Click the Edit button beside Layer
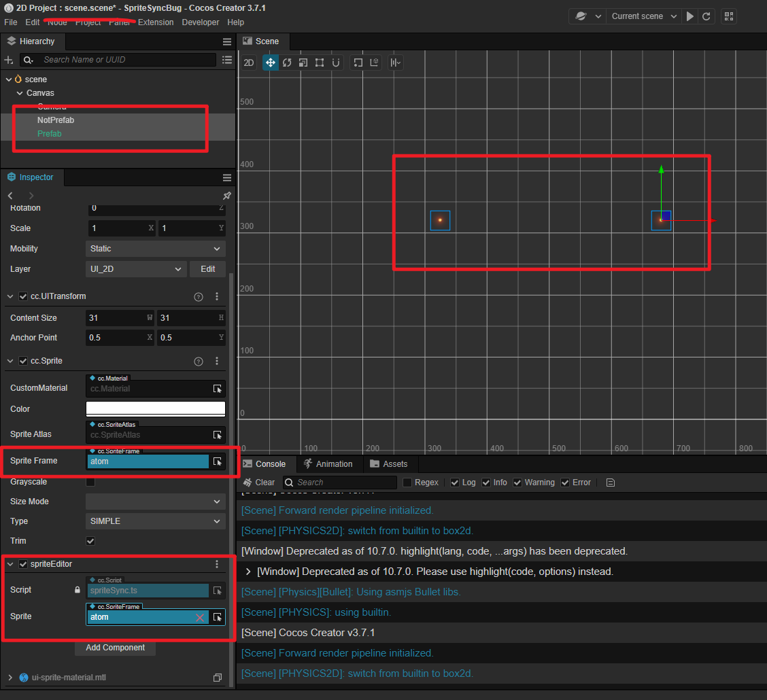The image size is (767, 700). [x=207, y=269]
